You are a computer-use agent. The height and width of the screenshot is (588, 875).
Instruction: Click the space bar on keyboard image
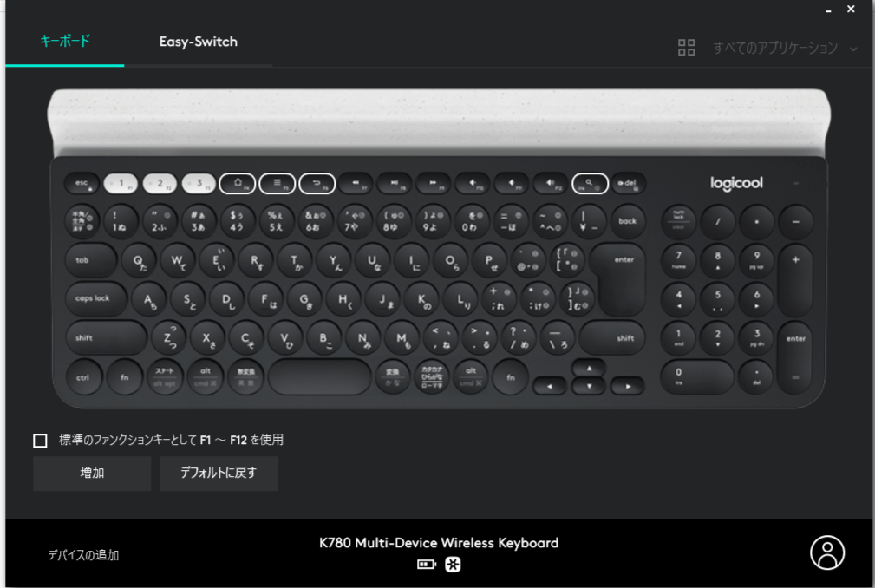pos(320,376)
